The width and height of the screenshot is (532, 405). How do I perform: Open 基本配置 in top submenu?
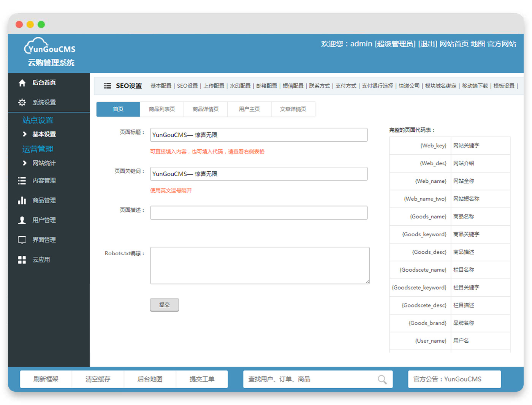[161, 86]
